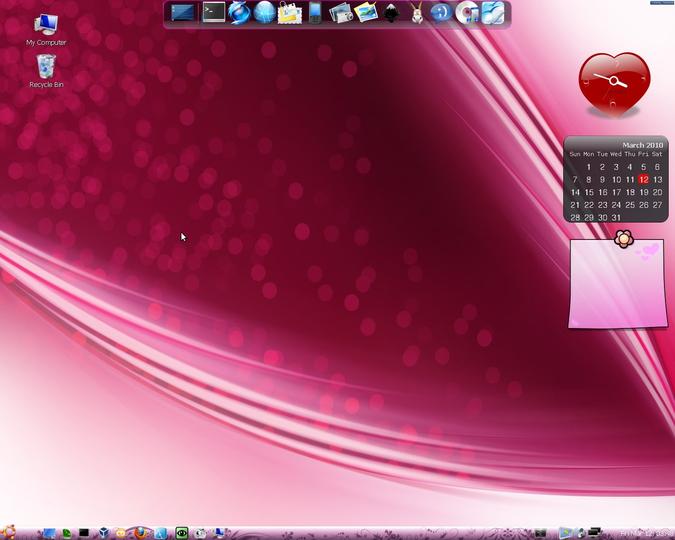Select March 12 in the calendar widget
The height and width of the screenshot is (540, 675).
click(x=644, y=180)
